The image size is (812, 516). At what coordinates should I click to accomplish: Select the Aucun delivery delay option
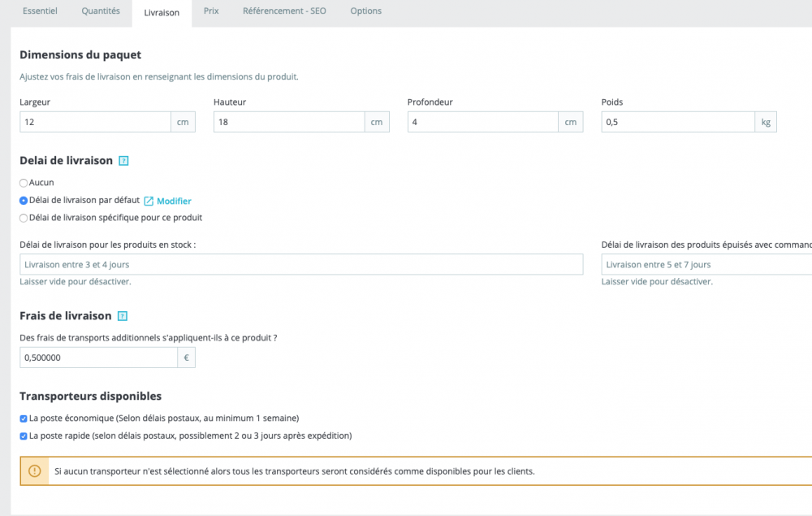point(24,182)
